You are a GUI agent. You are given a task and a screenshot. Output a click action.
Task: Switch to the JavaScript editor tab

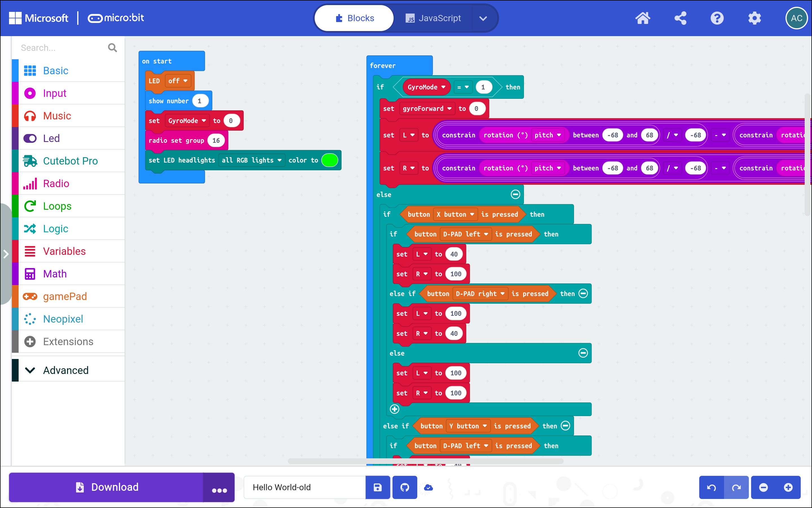coord(433,18)
